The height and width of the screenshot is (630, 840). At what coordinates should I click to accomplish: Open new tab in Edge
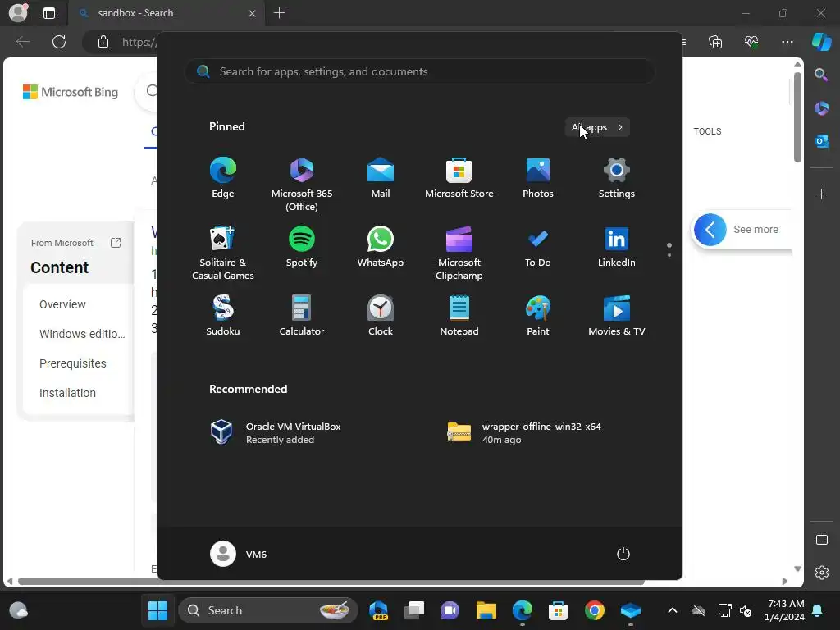point(279,13)
